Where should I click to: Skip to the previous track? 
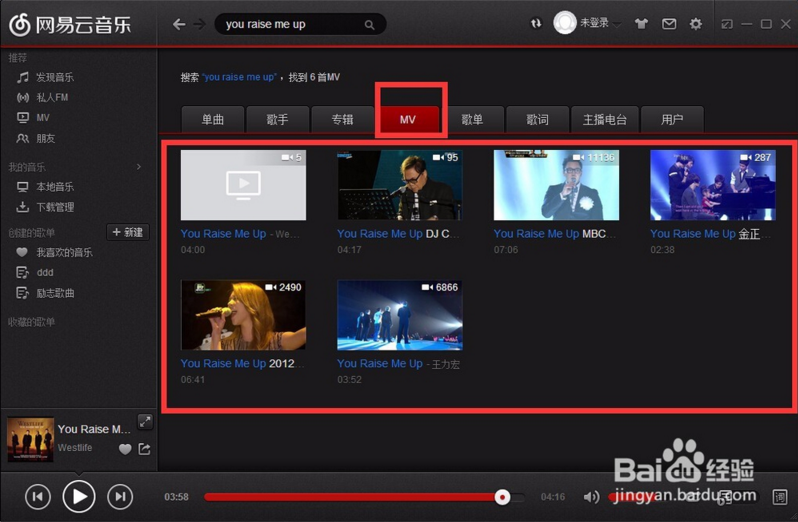tap(38, 497)
